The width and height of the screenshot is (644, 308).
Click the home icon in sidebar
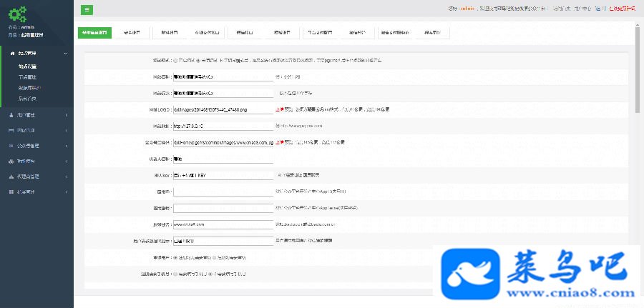click(x=11, y=54)
